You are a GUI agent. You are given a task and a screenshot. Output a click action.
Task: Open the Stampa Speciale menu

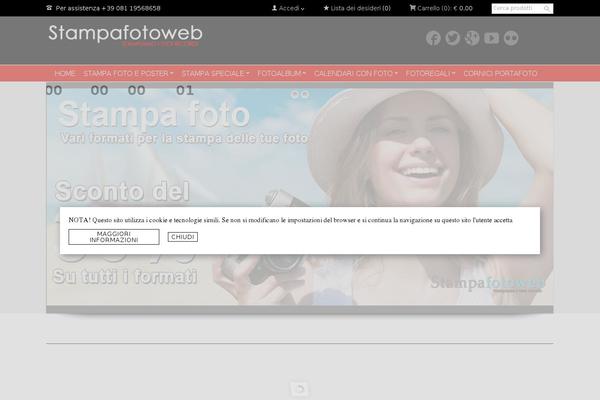click(215, 73)
